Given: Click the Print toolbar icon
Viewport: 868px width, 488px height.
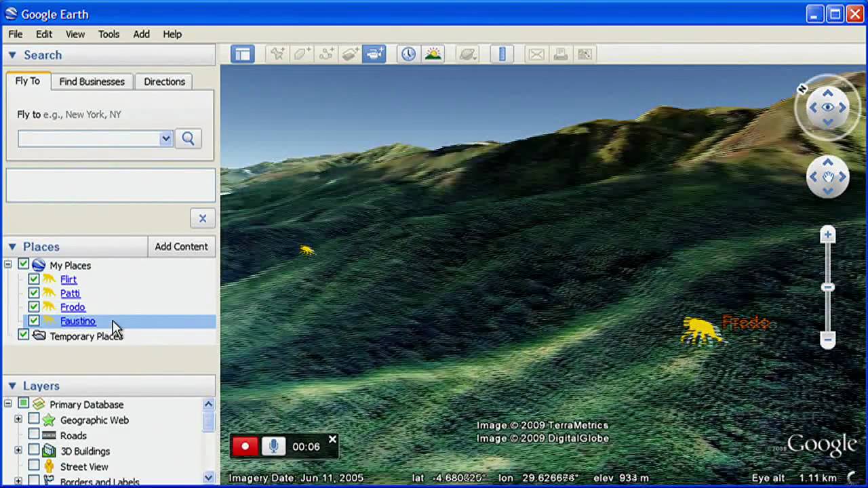Looking at the screenshot, I should point(561,54).
